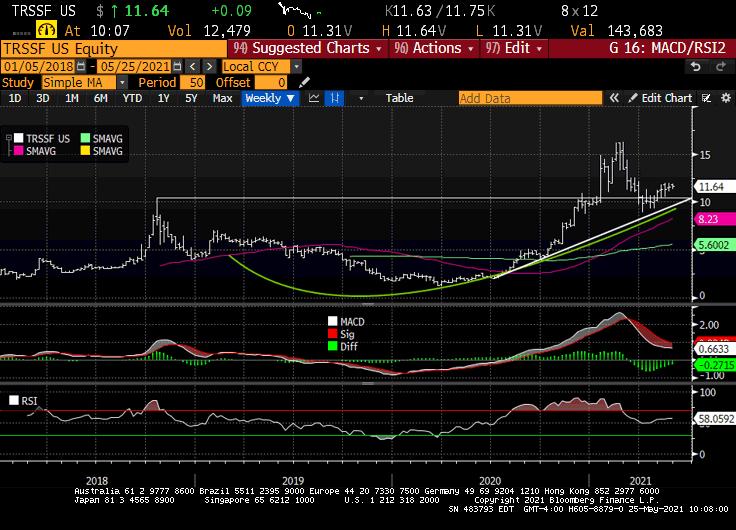The image size is (736, 530).
Task: Click the redo arrow icon
Action: click(x=721, y=67)
